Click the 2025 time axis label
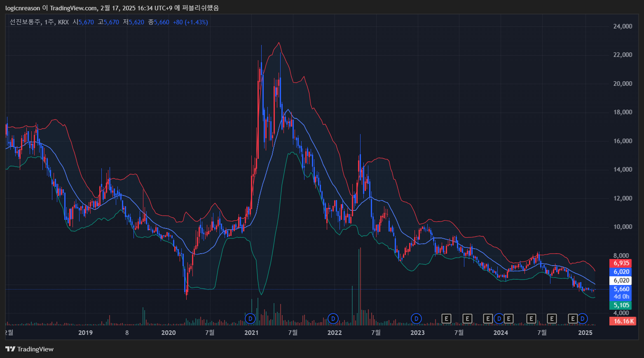Screen dimensions: 644x358 [585, 332]
